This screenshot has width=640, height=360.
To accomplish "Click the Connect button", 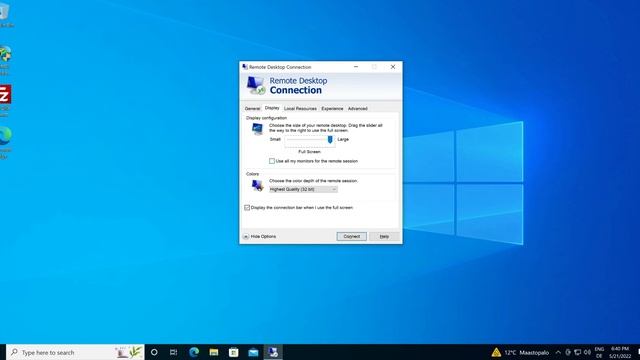I will pos(351,236).
